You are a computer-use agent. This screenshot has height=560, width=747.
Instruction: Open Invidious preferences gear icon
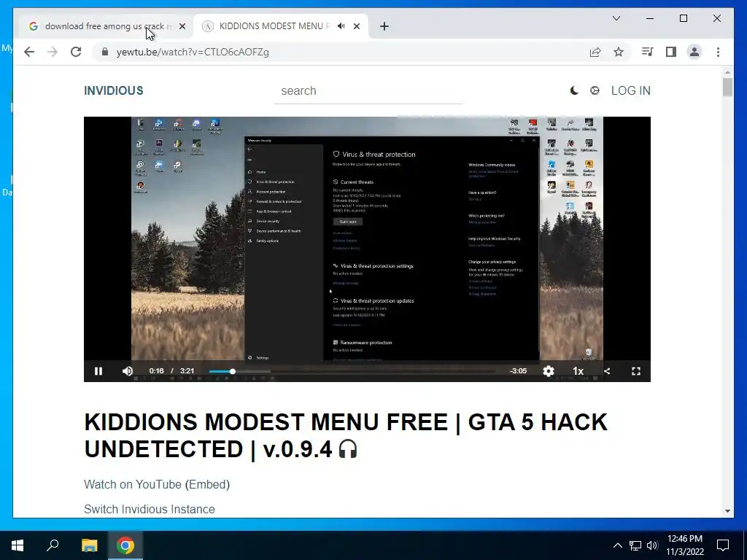tap(595, 90)
